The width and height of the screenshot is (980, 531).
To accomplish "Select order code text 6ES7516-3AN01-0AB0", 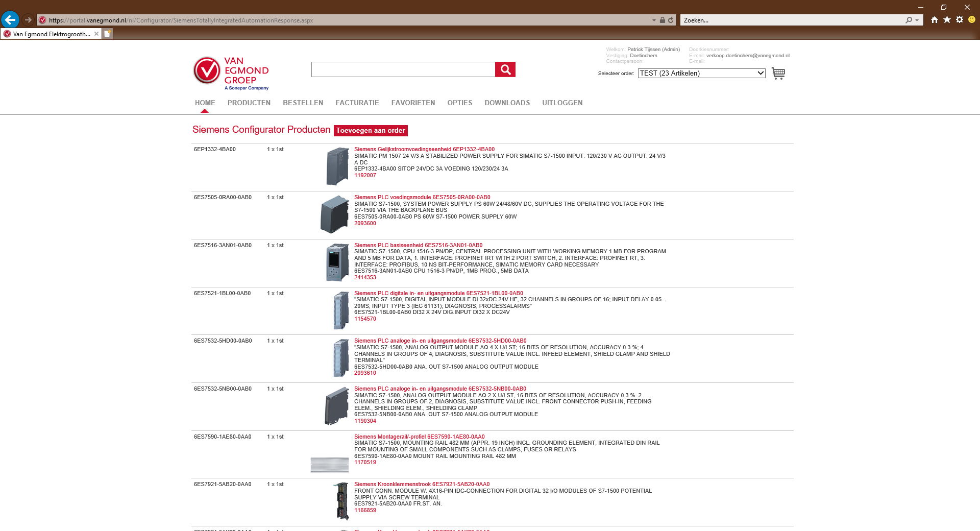I will [x=223, y=246].
